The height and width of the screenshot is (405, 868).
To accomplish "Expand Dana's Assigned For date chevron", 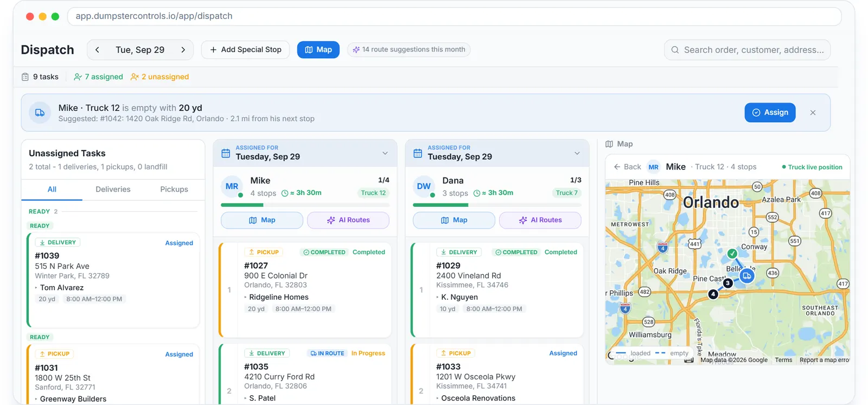I will [x=577, y=153].
